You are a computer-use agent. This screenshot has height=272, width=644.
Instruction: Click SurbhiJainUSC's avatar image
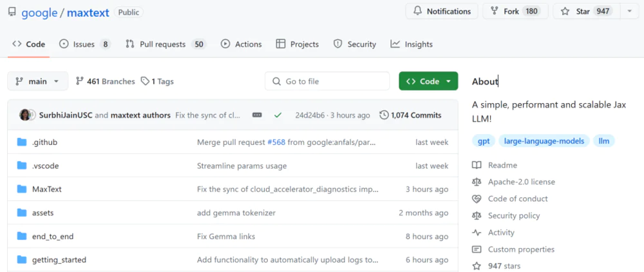tap(25, 115)
